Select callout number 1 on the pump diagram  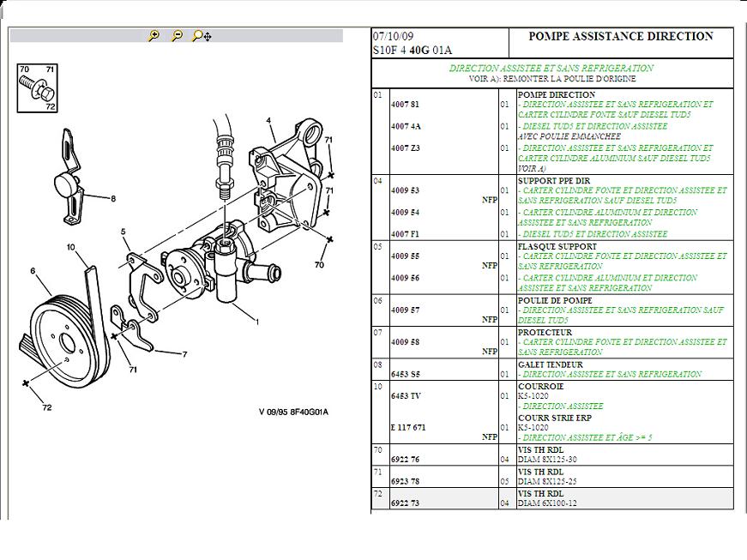pyautogui.click(x=256, y=321)
